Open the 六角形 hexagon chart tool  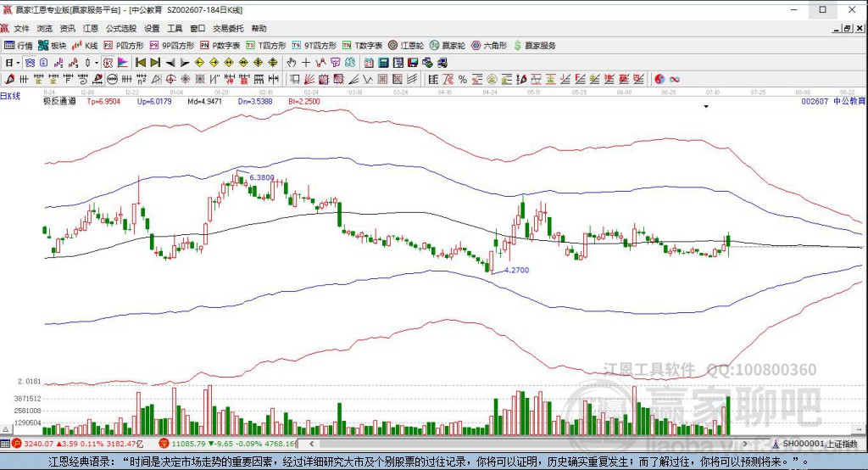pos(489,46)
